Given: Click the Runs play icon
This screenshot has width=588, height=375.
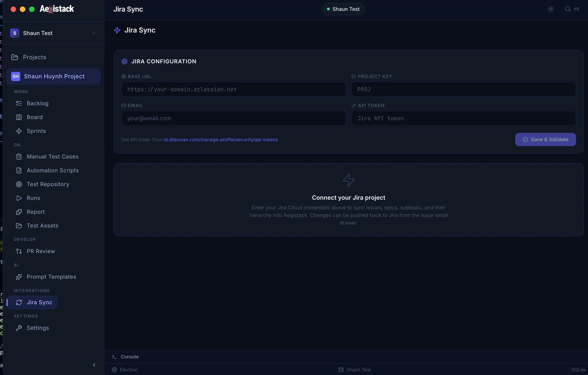Looking at the screenshot, I should pos(19,198).
